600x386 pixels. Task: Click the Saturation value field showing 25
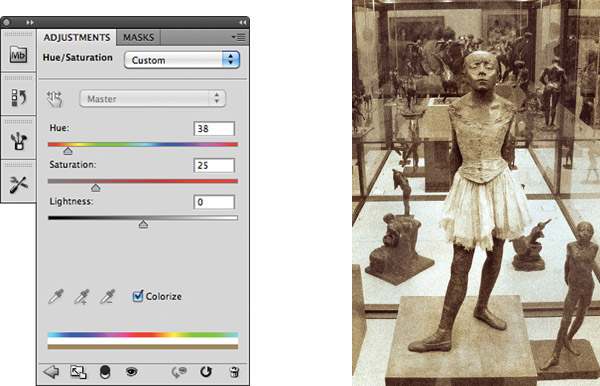click(214, 166)
